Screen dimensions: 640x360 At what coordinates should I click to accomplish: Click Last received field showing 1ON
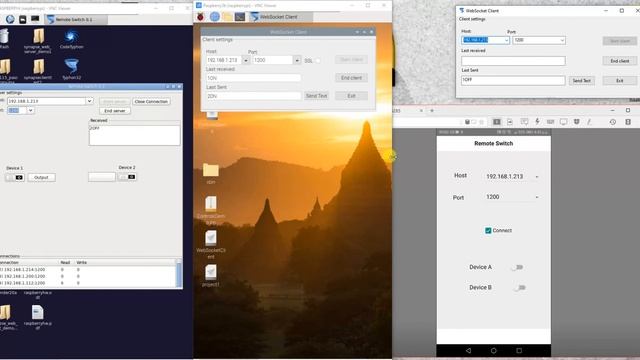pyautogui.click(x=253, y=78)
